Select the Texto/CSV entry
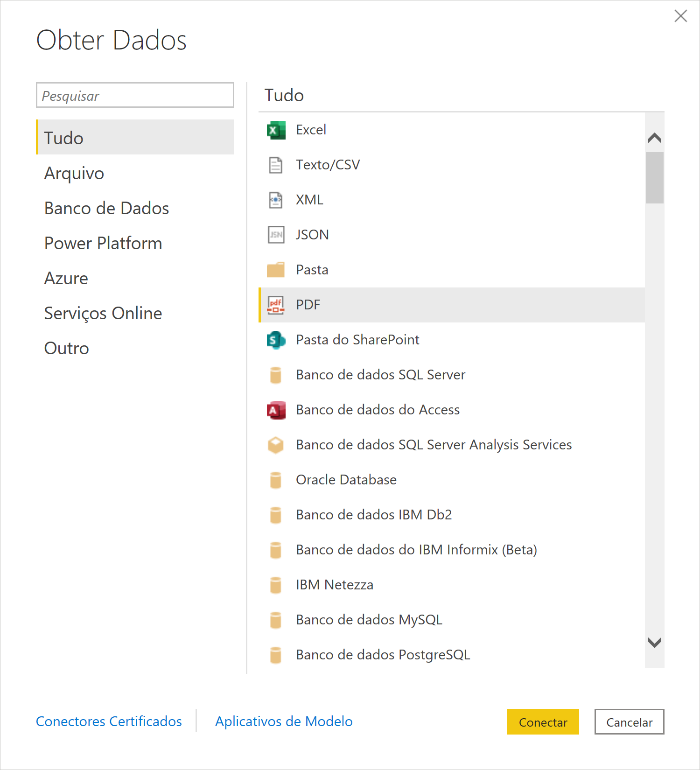The height and width of the screenshot is (770, 700). [452, 165]
